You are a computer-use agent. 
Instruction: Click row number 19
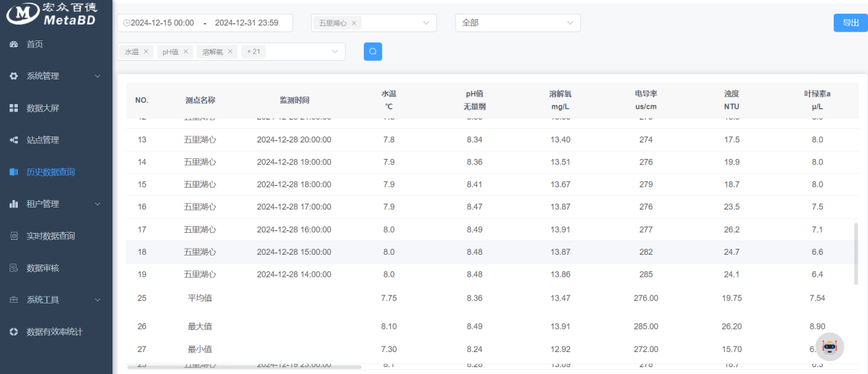(x=142, y=274)
